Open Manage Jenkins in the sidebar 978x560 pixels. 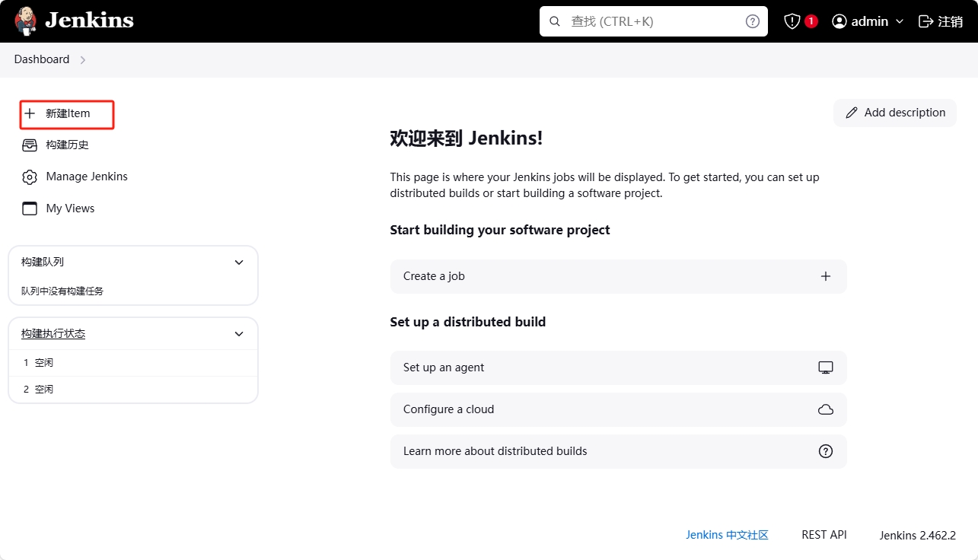click(87, 177)
